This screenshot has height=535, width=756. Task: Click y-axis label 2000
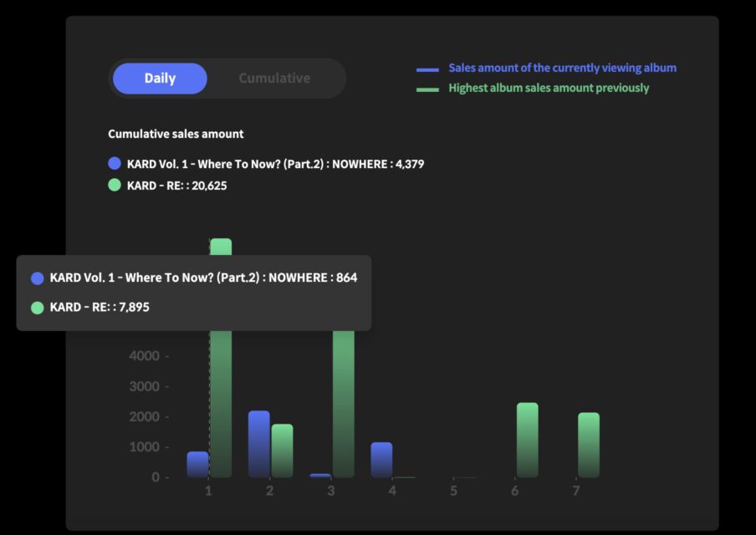point(144,417)
